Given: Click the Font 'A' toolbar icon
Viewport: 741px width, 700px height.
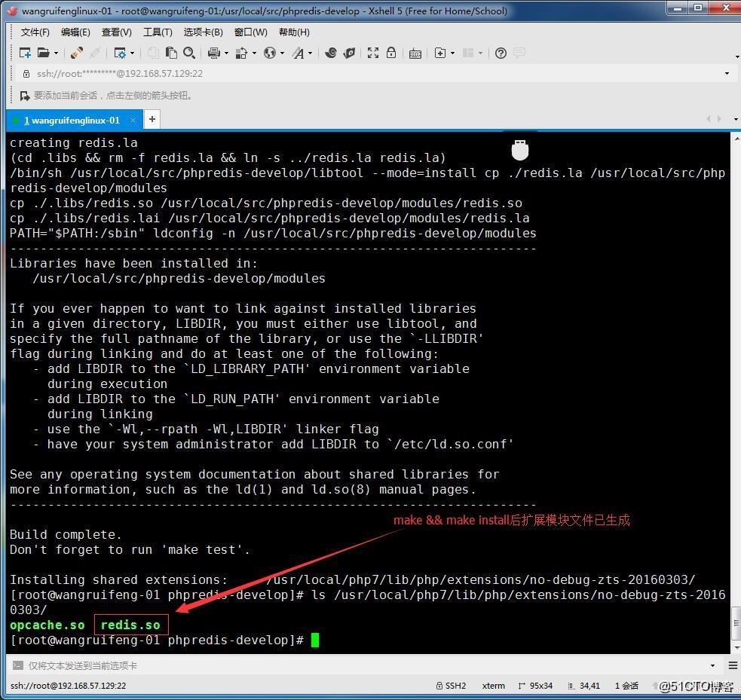Looking at the screenshot, I should click(299, 53).
